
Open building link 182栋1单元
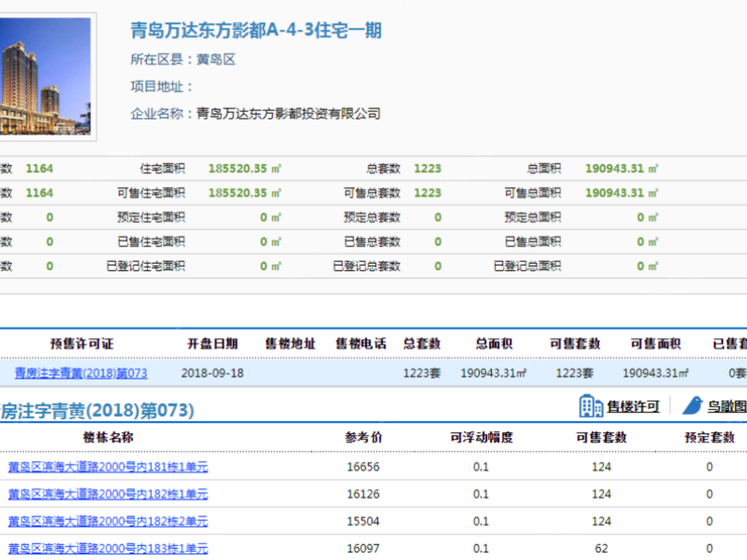click(108, 494)
